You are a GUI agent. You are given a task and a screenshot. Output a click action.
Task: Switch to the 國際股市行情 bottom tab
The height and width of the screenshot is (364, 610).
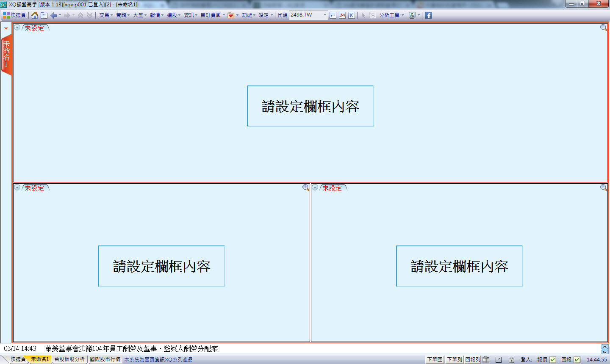coord(105,359)
